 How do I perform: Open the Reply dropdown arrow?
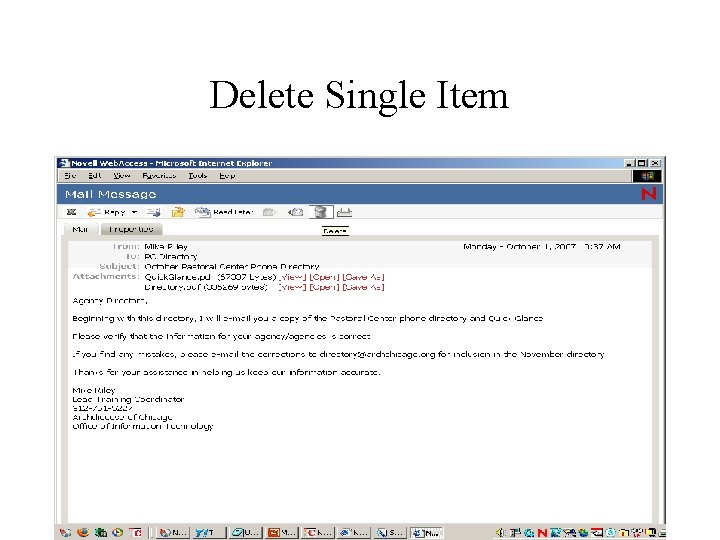134,212
